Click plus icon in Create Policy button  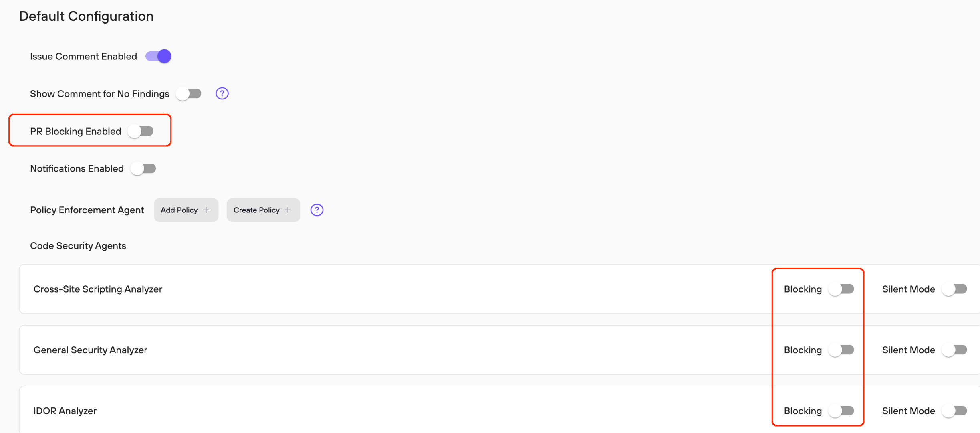288,210
